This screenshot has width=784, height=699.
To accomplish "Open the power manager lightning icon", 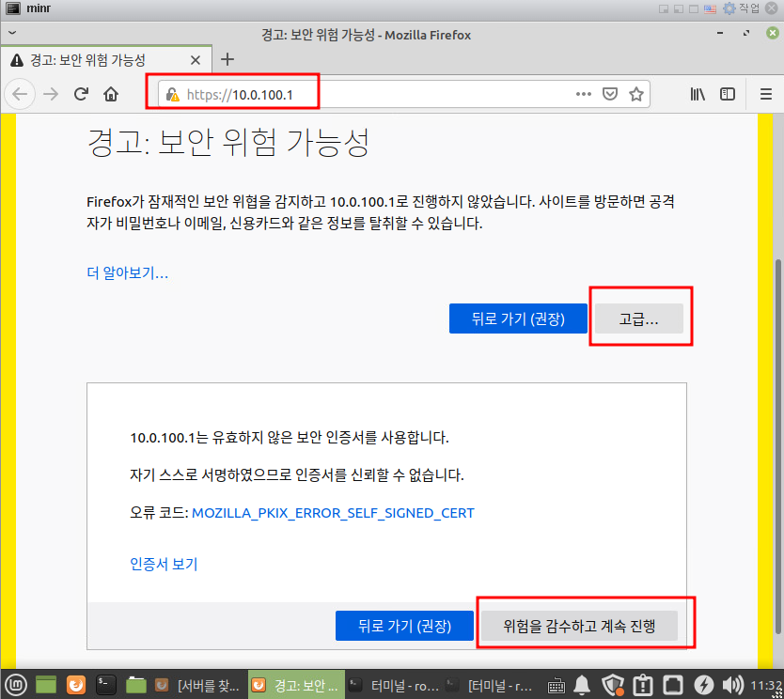I will (704, 685).
